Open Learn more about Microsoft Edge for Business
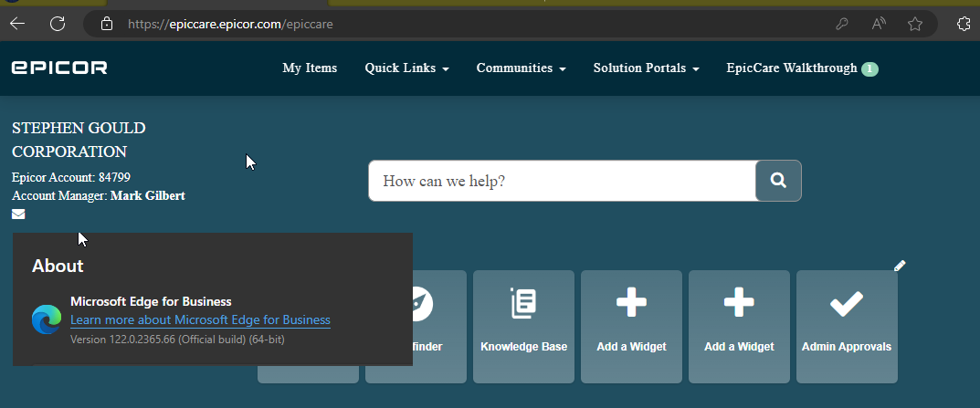This screenshot has width=980, height=408. (x=200, y=319)
